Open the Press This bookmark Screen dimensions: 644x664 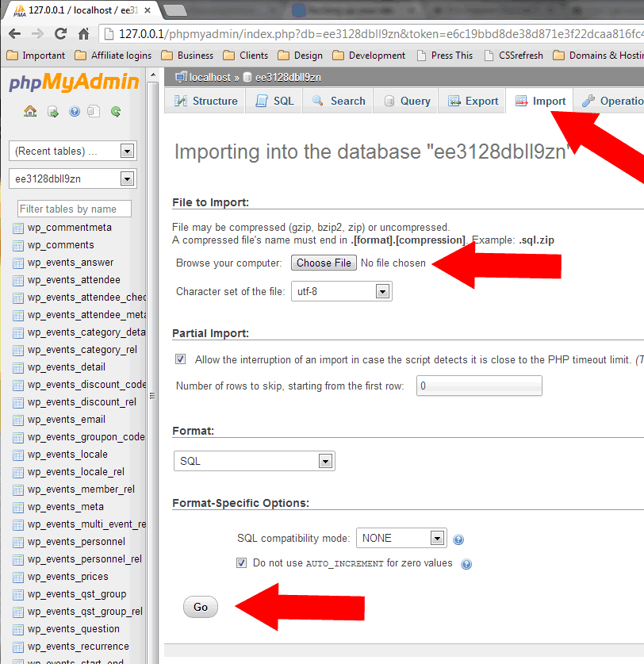point(445,56)
